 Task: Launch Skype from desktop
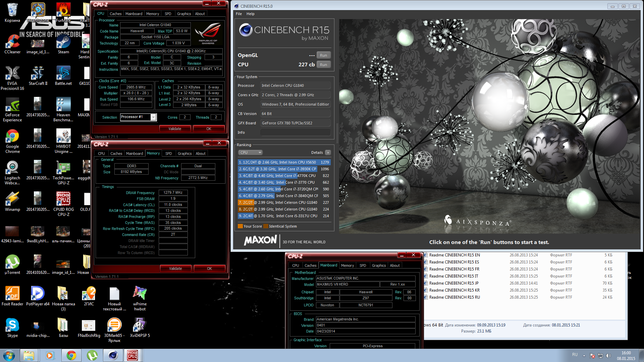point(12,328)
